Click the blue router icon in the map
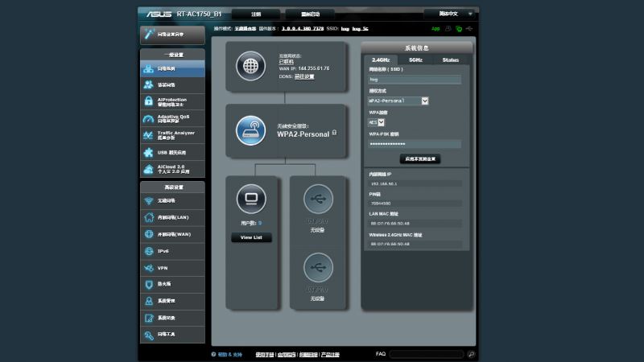This screenshot has height=362, width=644. point(250,130)
